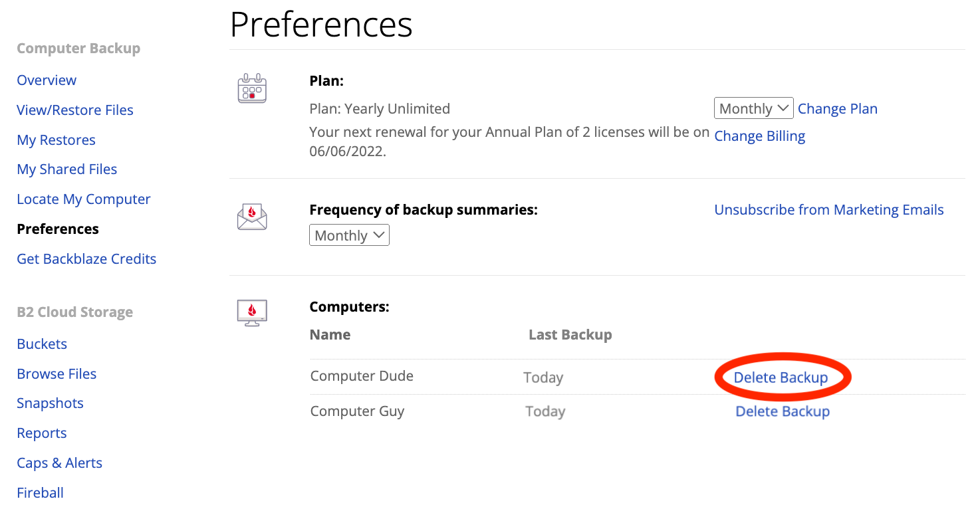
Task: Open Change Billing link
Action: coord(759,136)
